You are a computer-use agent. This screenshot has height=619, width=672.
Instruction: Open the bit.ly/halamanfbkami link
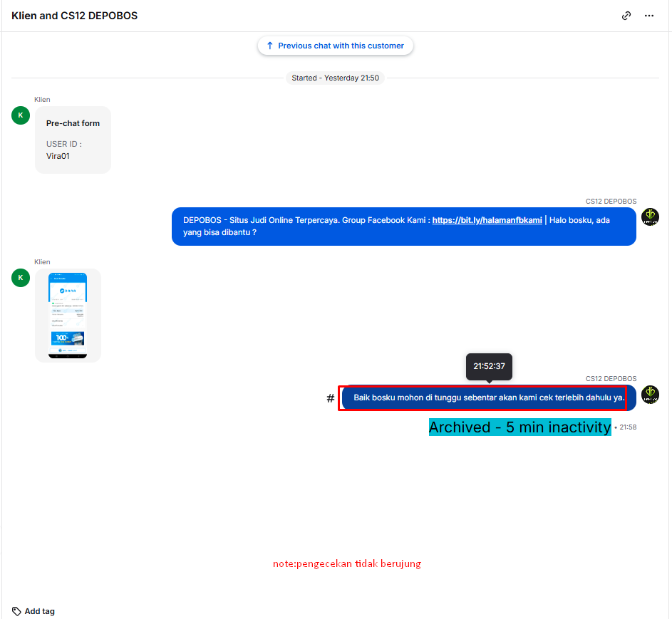(x=487, y=220)
